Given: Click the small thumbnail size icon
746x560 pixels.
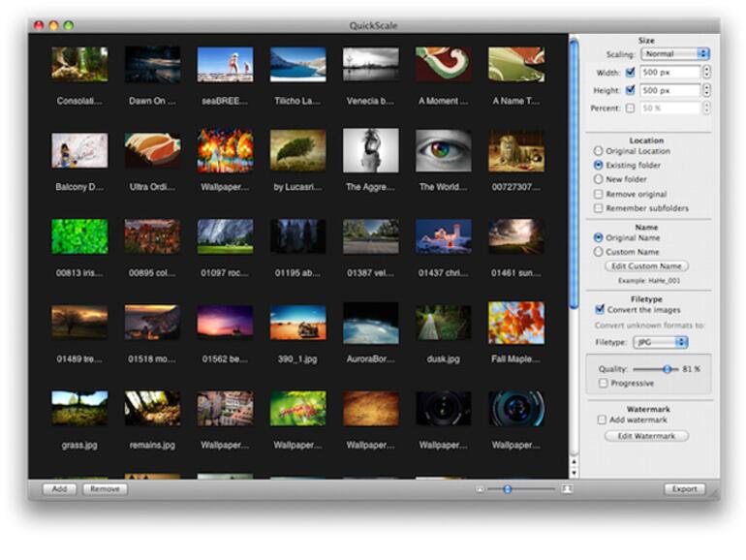Looking at the screenshot, I should point(480,489).
